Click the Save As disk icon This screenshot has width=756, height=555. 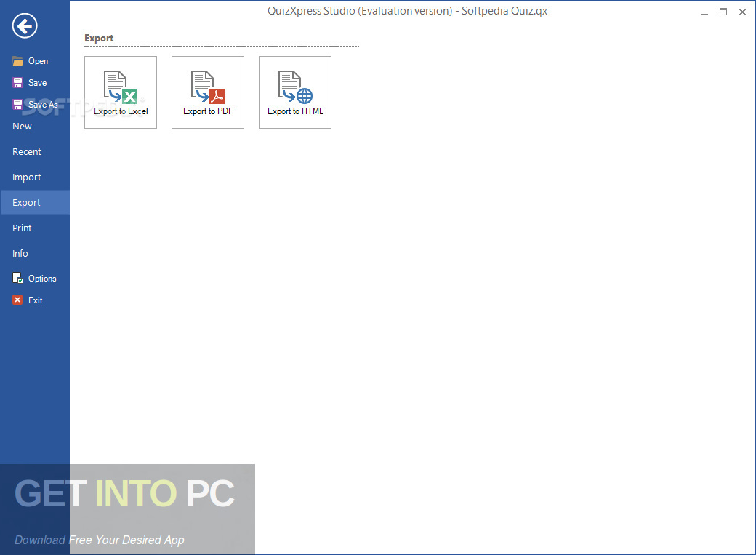point(18,104)
